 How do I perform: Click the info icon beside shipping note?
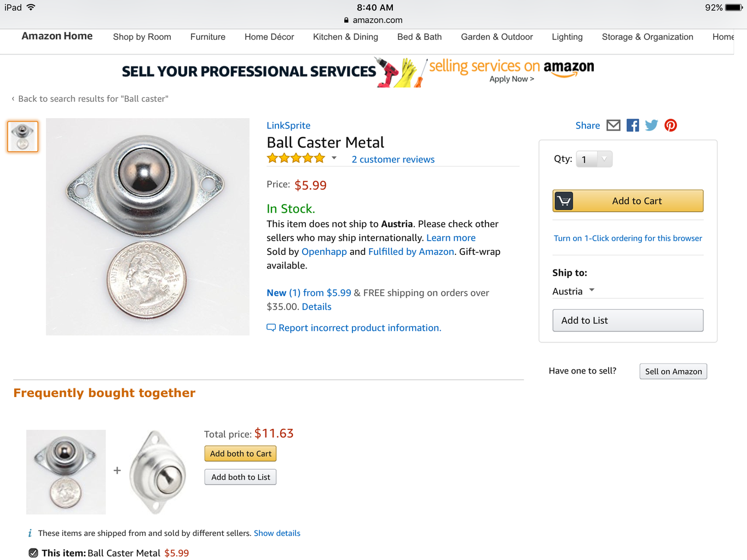tap(30, 533)
